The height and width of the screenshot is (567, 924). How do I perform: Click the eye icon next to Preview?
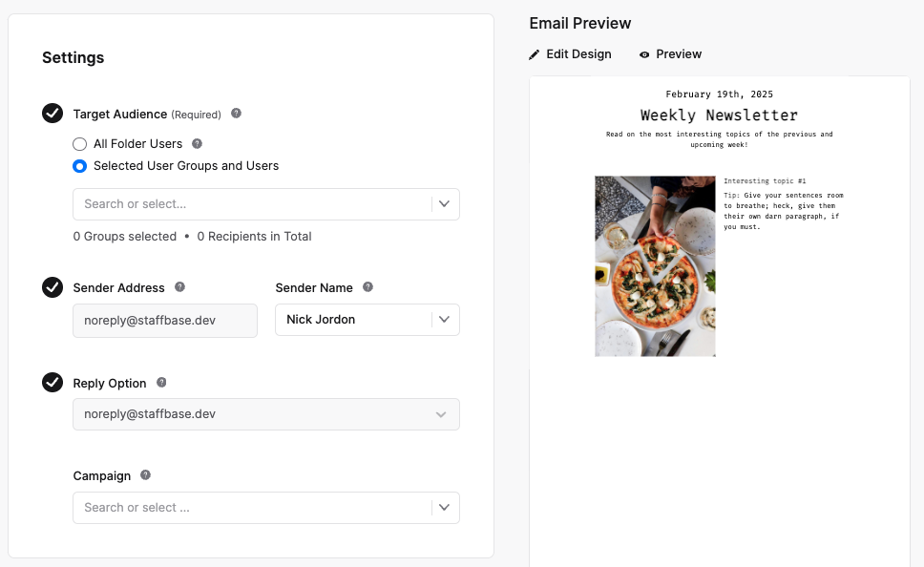(x=644, y=54)
